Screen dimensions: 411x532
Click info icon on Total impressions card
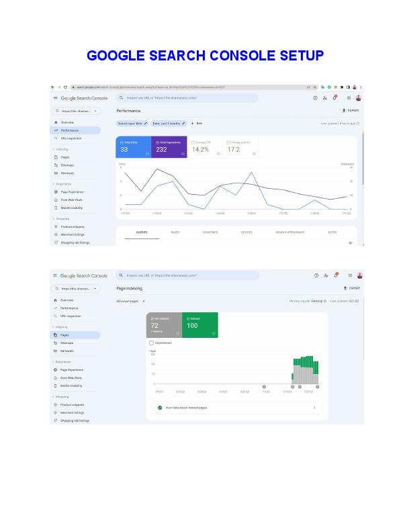coord(183,154)
